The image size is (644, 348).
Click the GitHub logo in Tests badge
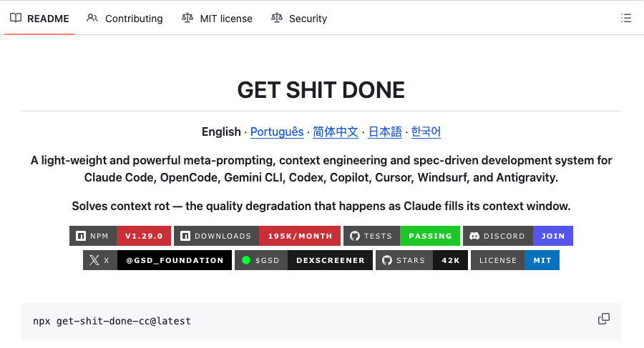(x=355, y=236)
